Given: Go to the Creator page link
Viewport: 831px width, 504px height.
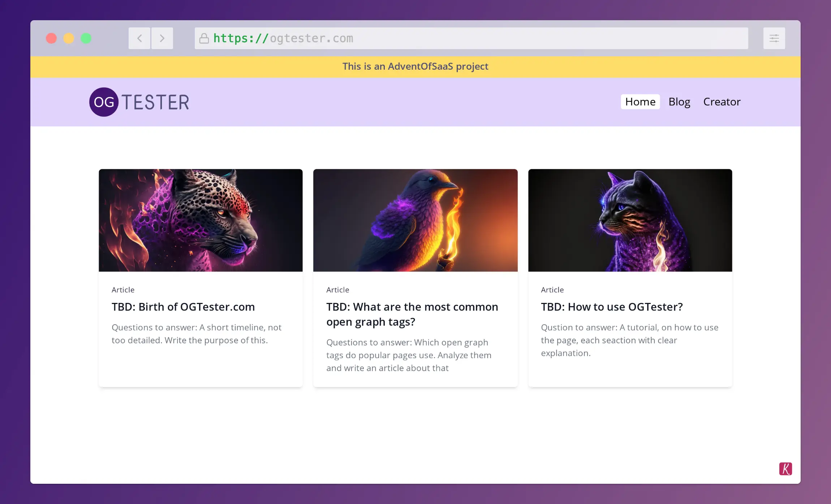Looking at the screenshot, I should 722,102.
